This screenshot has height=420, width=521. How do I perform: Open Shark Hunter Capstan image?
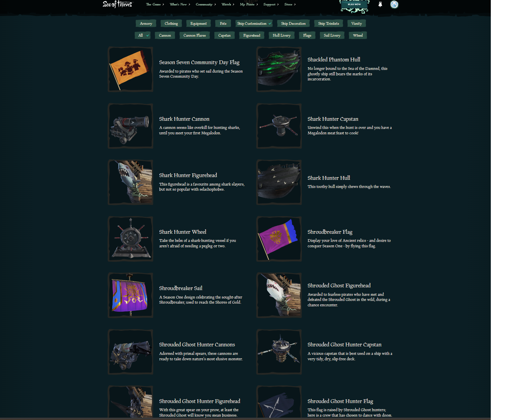pos(279,126)
